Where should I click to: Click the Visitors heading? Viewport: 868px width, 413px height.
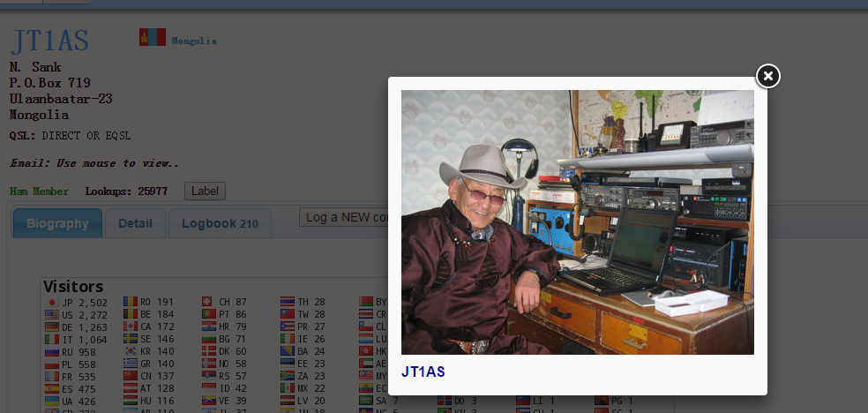point(73,287)
